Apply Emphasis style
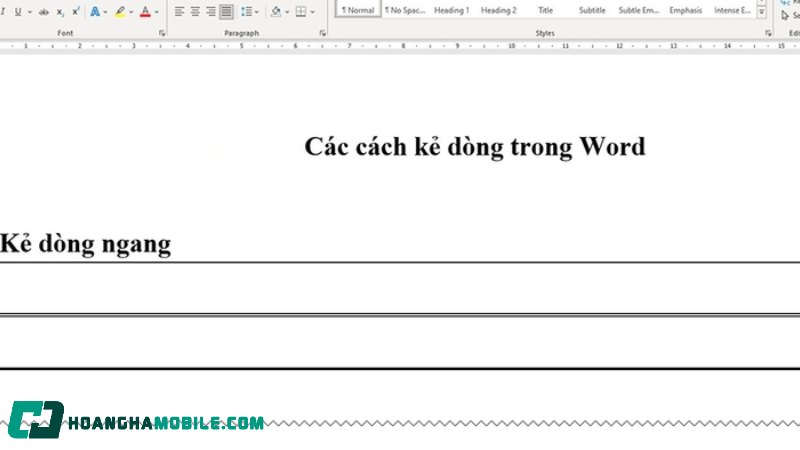This screenshot has width=800, height=450. tap(686, 9)
